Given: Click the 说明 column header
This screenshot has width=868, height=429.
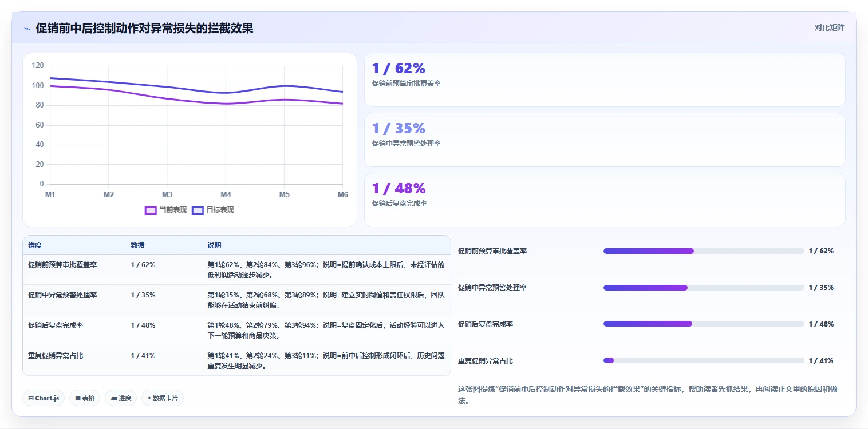Looking at the screenshot, I should 214,245.
